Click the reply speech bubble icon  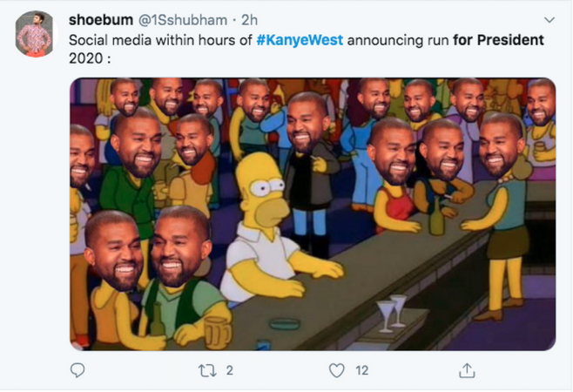point(78,370)
